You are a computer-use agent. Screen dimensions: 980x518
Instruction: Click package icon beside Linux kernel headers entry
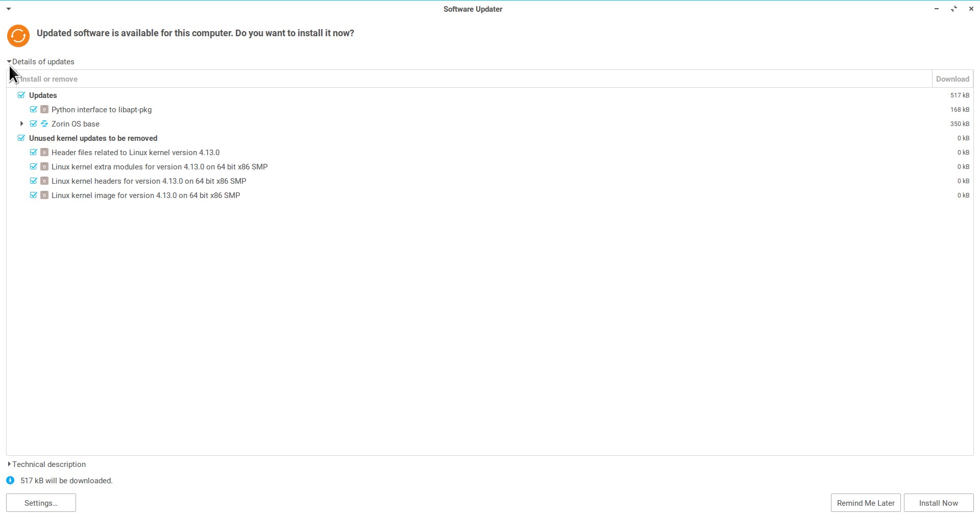tap(44, 181)
